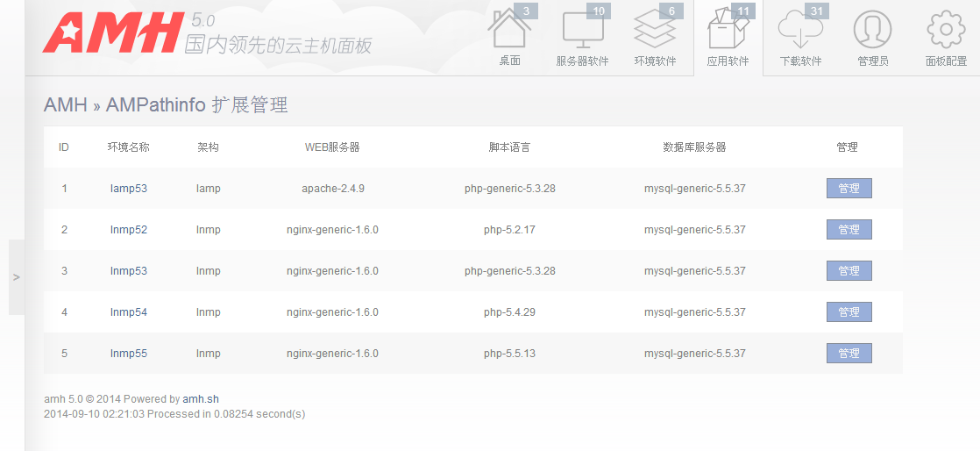
Task: Open the lnmp55 environment link
Action: tap(129, 354)
